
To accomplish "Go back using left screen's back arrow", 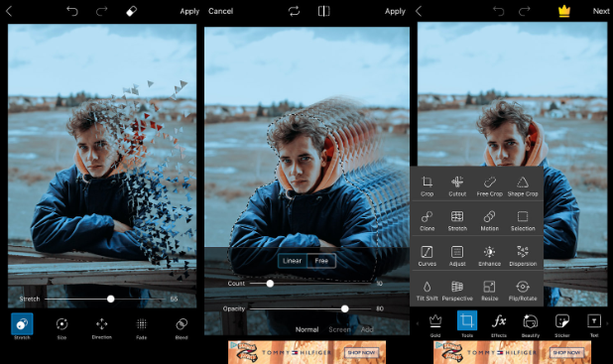I will [x=9, y=11].
